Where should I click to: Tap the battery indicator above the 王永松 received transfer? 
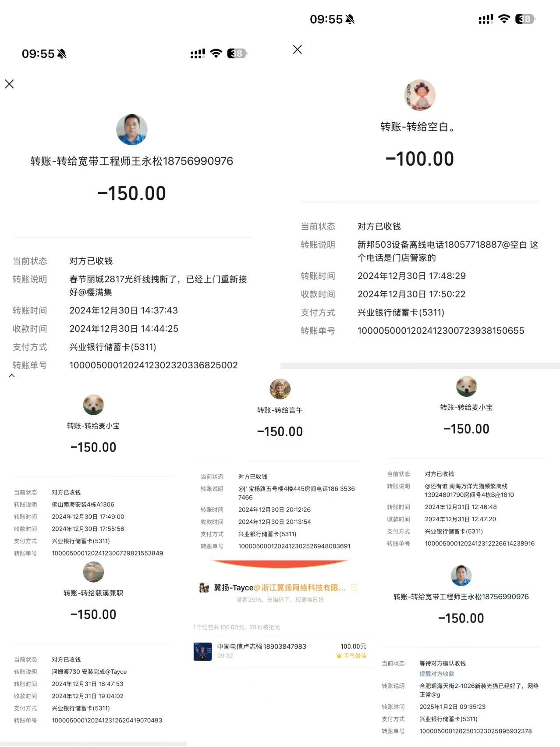[x=237, y=53]
